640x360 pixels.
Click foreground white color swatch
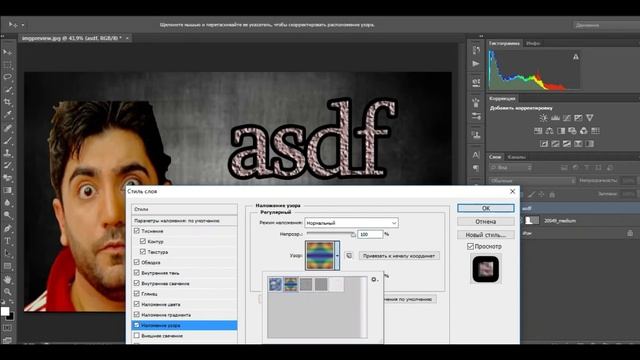pyautogui.click(x=5, y=311)
